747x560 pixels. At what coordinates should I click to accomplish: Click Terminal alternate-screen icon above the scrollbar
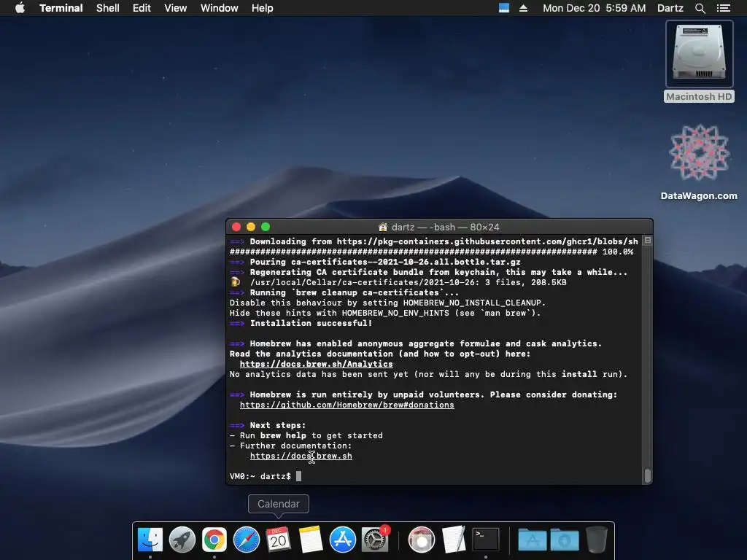(648, 241)
